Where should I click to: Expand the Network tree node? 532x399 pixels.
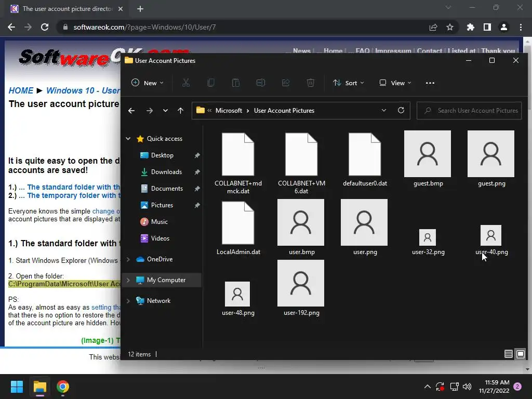128,301
